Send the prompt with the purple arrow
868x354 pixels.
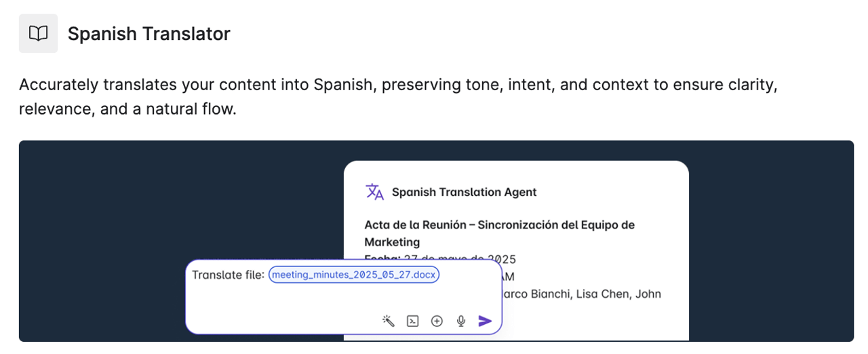pyautogui.click(x=485, y=321)
